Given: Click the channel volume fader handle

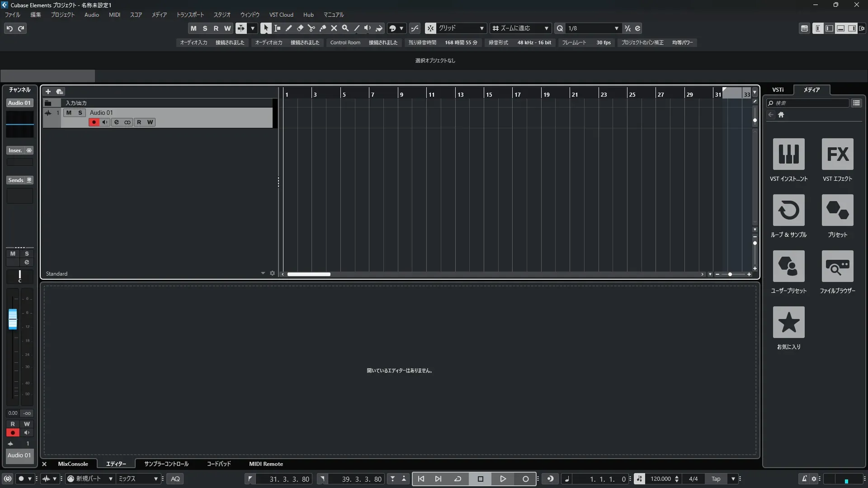Looking at the screenshot, I should (13, 319).
